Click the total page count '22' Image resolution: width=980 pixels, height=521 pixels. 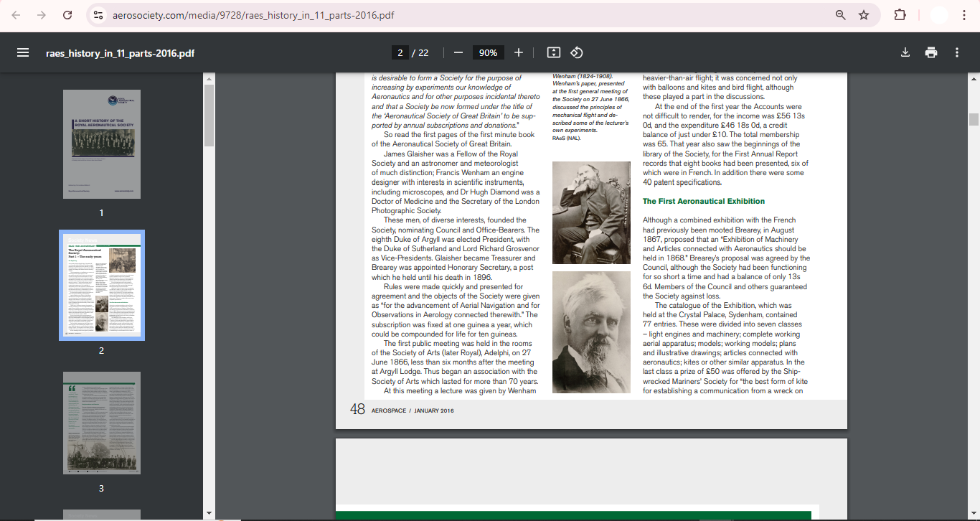(423, 52)
